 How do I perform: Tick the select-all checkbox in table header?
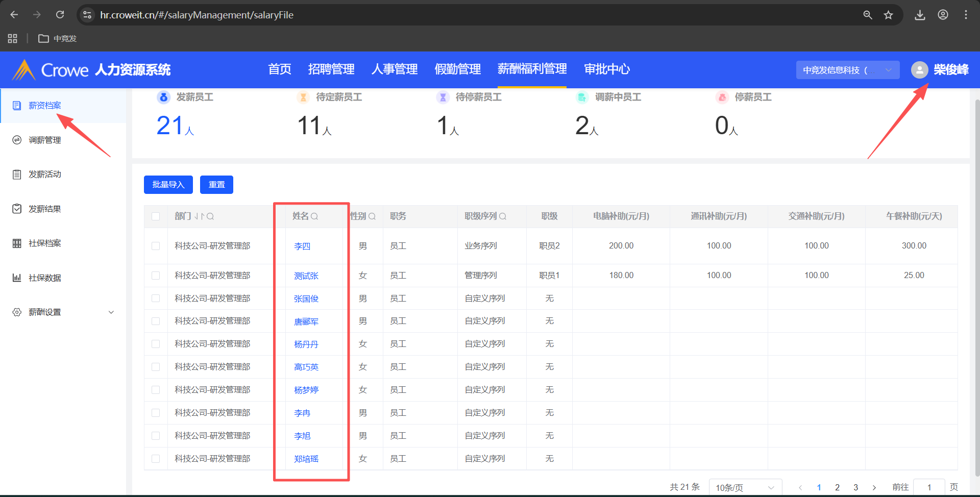tap(156, 216)
